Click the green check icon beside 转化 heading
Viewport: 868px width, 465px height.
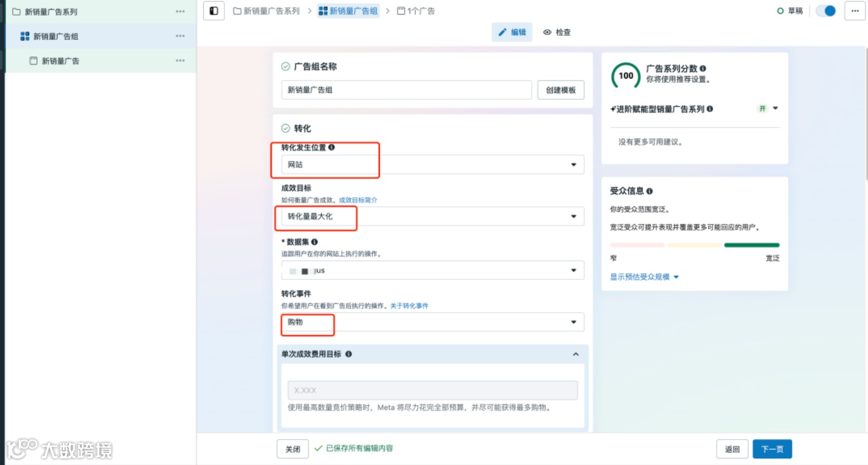tap(286, 128)
